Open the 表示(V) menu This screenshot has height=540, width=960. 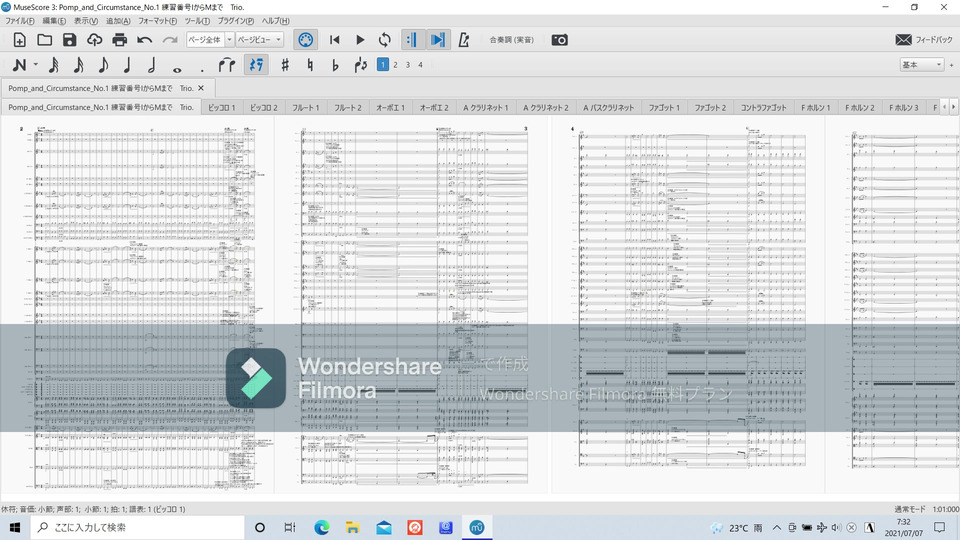(86, 21)
